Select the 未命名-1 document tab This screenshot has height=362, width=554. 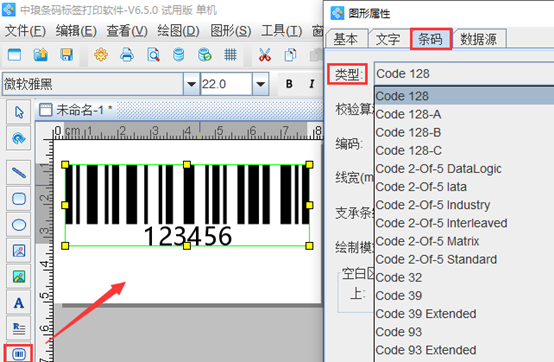[x=76, y=110]
